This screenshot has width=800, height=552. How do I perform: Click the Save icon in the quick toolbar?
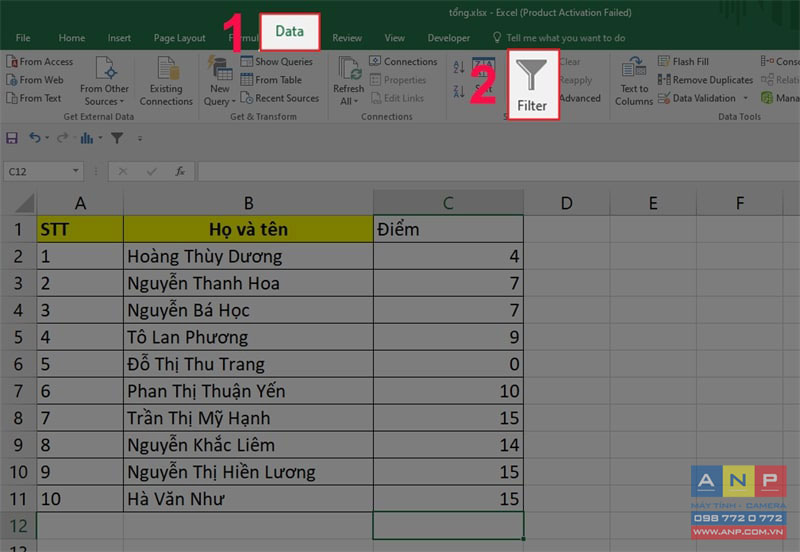12,138
